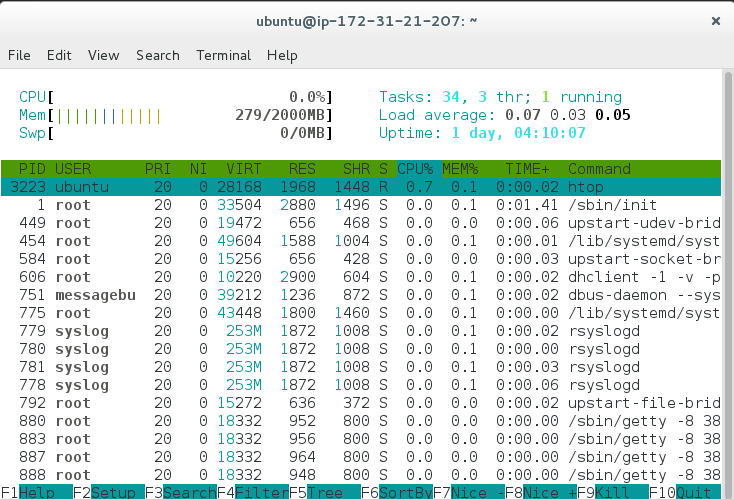
Task: Select getty row with PID 880
Action: pyautogui.click(x=361, y=421)
